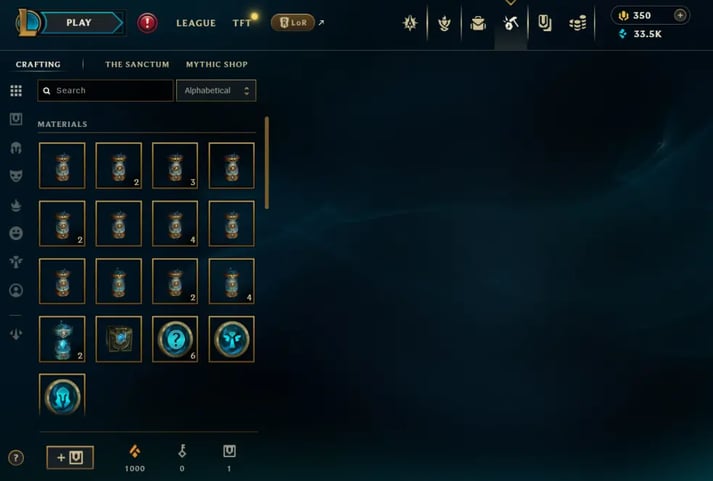Open the TFT menu item

pyautogui.click(x=241, y=23)
